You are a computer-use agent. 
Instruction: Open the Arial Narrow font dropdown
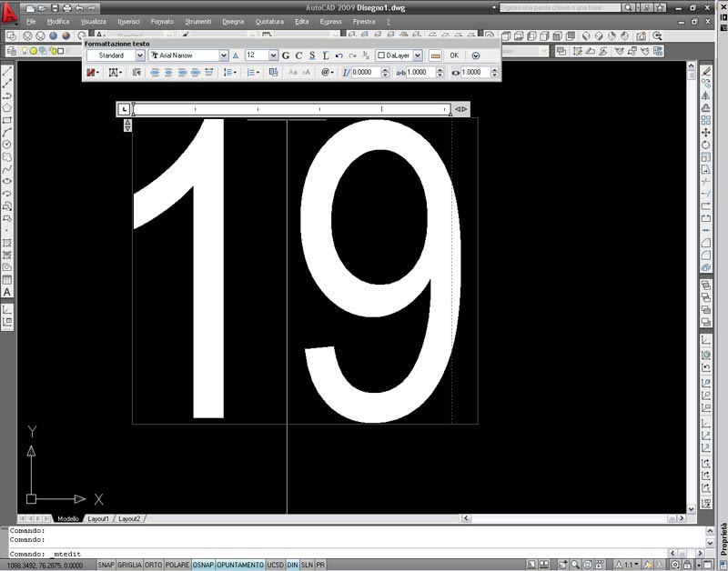(x=224, y=55)
